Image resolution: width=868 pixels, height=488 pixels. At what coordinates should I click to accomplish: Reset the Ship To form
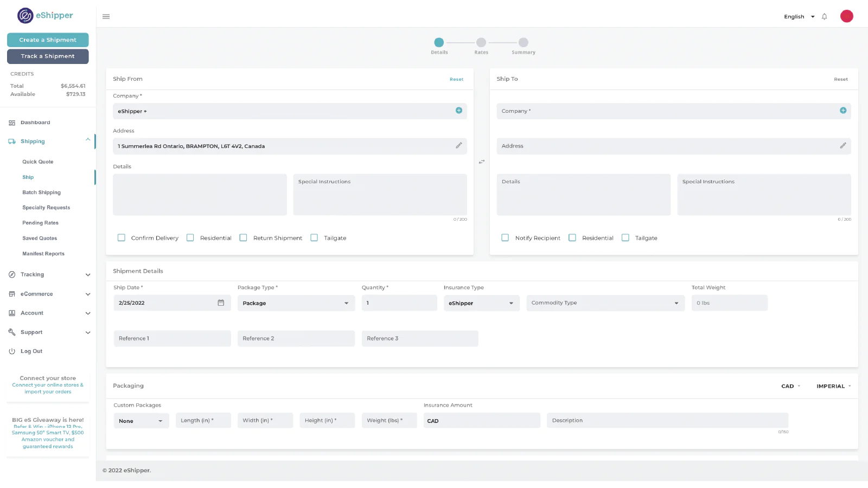(841, 79)
